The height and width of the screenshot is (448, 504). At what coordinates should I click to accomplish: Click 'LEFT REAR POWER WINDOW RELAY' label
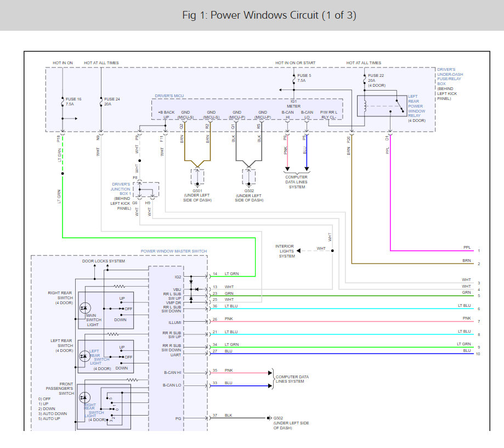[417, 106]
